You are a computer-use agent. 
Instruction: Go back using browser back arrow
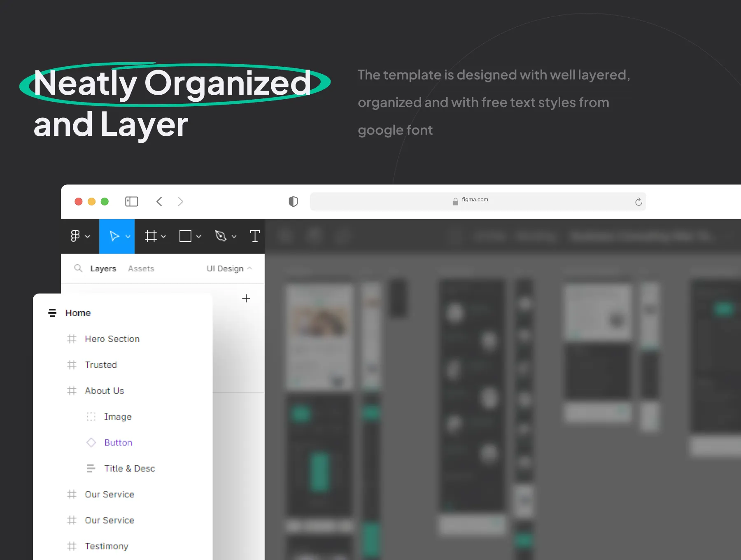click(x=160, y=202)
